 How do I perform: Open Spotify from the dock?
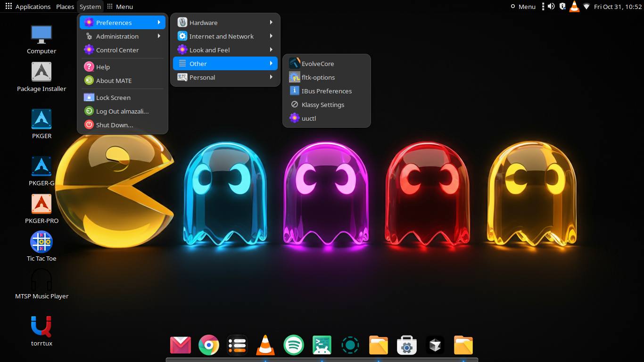294,345
